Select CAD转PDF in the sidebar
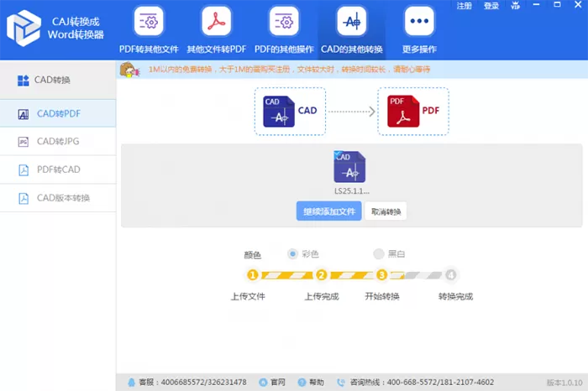Screen dimensions: 588x391 [x=58, y=113]
